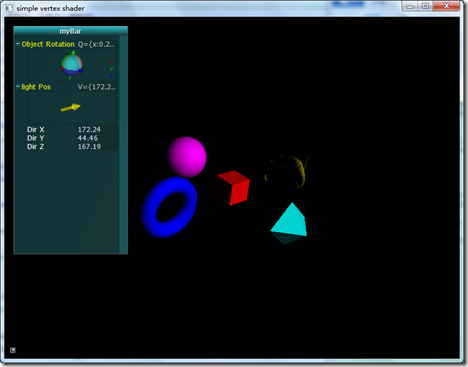Click the Dir Z label
The image size is (468, 367).
[36, 147]
